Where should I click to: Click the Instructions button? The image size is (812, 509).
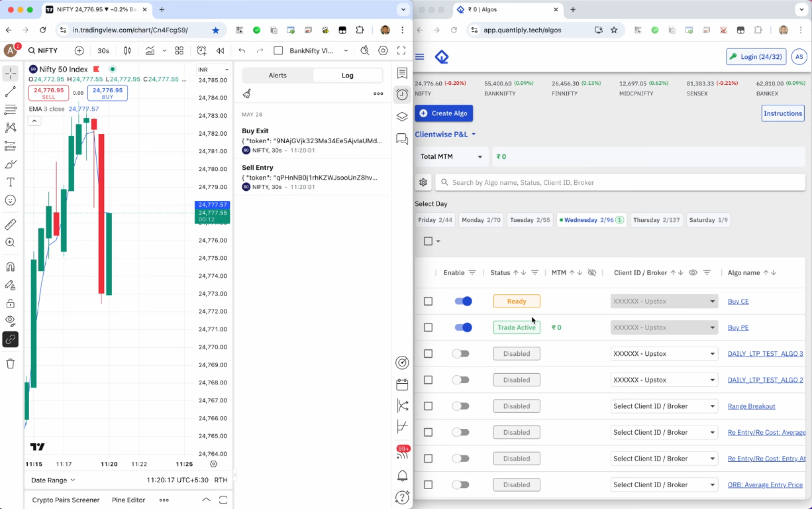coord(783,113)
